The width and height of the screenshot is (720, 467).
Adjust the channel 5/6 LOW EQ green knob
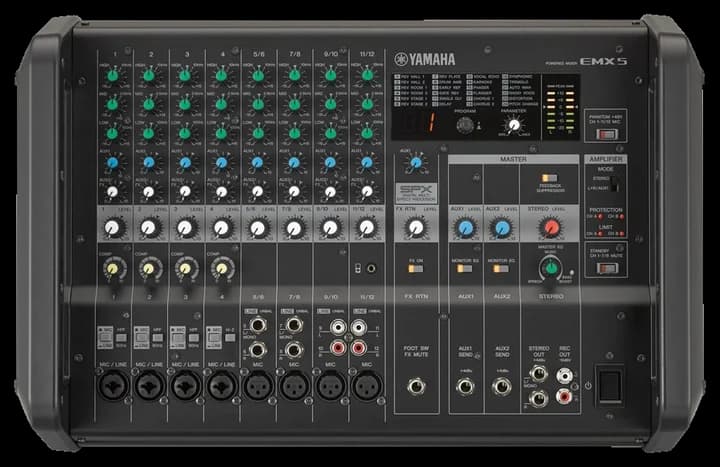pos(258,133)
